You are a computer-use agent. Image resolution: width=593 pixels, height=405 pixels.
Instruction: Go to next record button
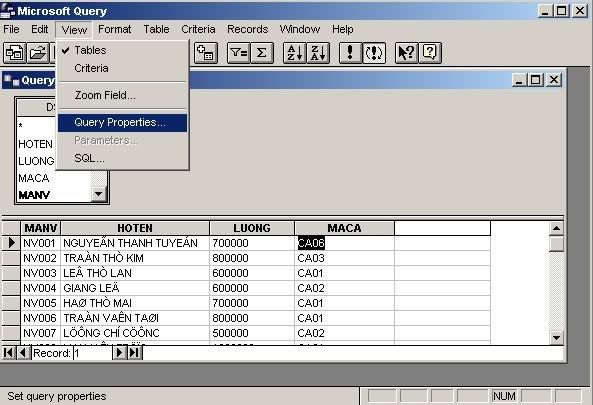[120, 353]
